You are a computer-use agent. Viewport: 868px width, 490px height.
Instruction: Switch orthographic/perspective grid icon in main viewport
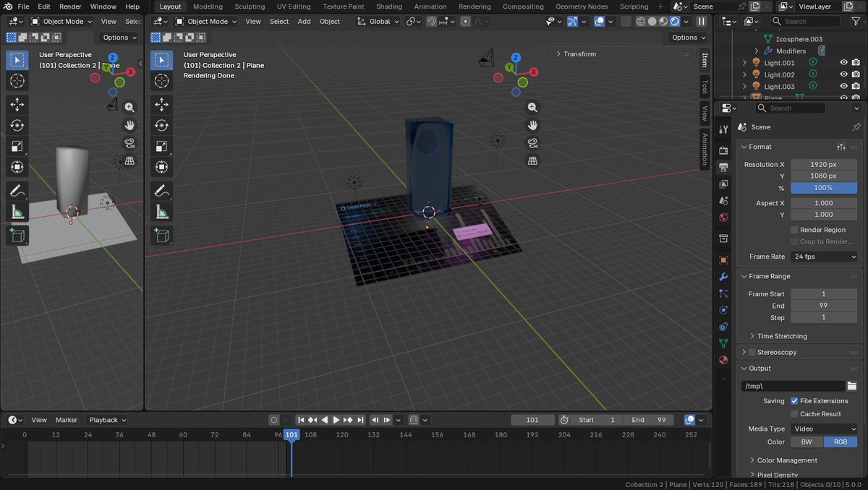click(x=532, y=161)
